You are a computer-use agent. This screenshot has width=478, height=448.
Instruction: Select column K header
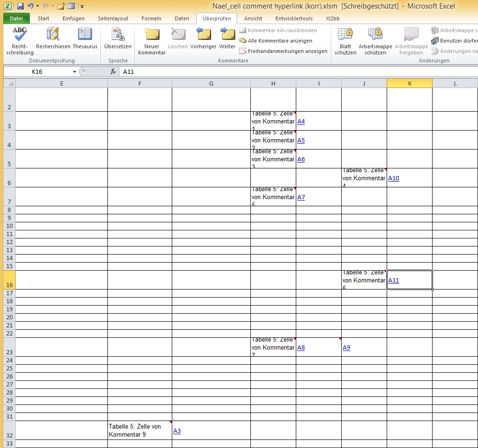pos(410,84)
